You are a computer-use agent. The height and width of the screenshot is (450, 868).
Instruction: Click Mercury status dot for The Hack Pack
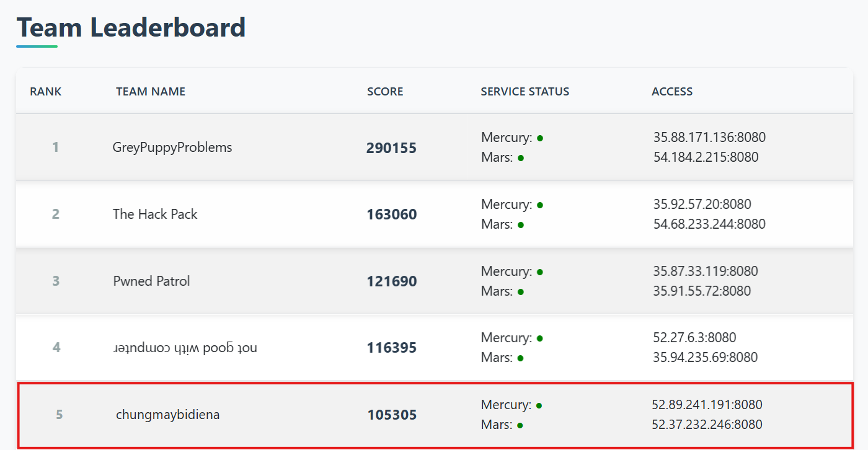click(540, 205)
